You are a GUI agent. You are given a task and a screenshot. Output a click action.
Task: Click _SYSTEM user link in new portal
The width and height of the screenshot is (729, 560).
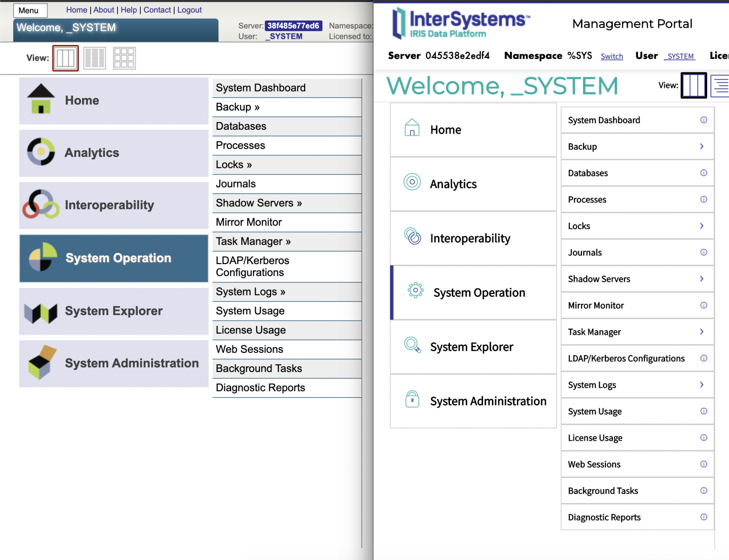pos(680,56)
